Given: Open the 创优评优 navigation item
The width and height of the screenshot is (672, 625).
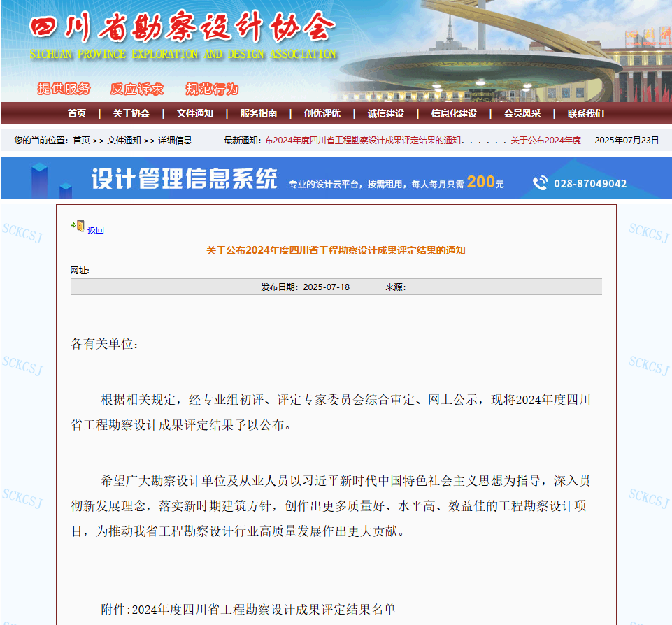Looking at the screenshot, I should tap(322, 113).
